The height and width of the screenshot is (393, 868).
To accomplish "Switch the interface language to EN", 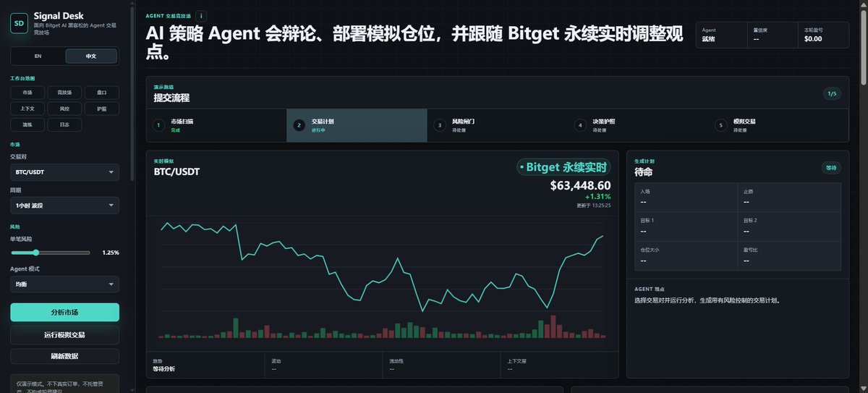I will click(38, 56).
